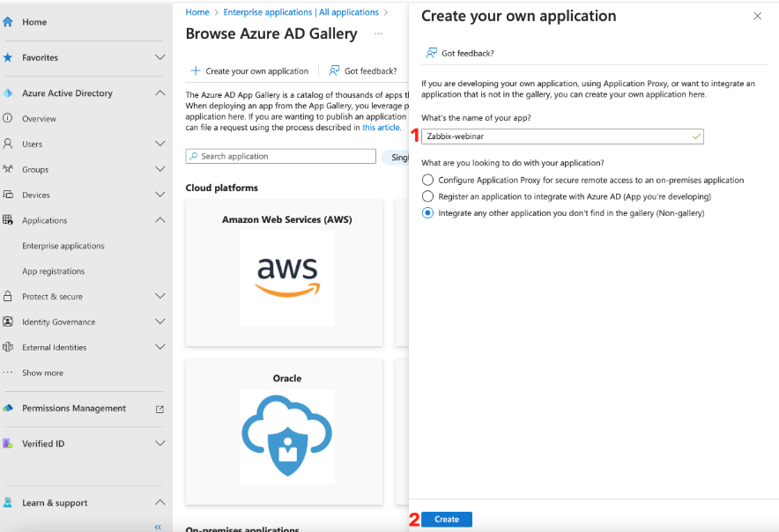Screen dimensions: 779x532
Task: Click the Search application input field
Action: point(280,156)
